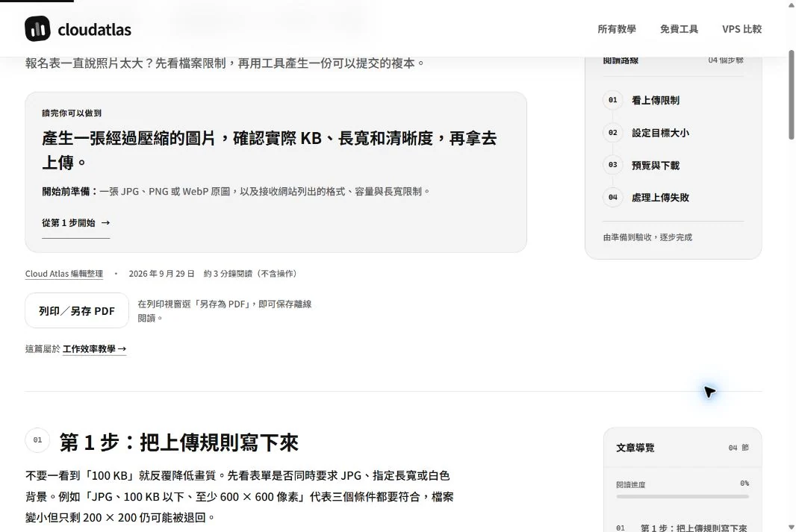The width and height of the screenshot is (796, 532).
Task: Jump to step 設定目標大小
Action: coord(660,132)
